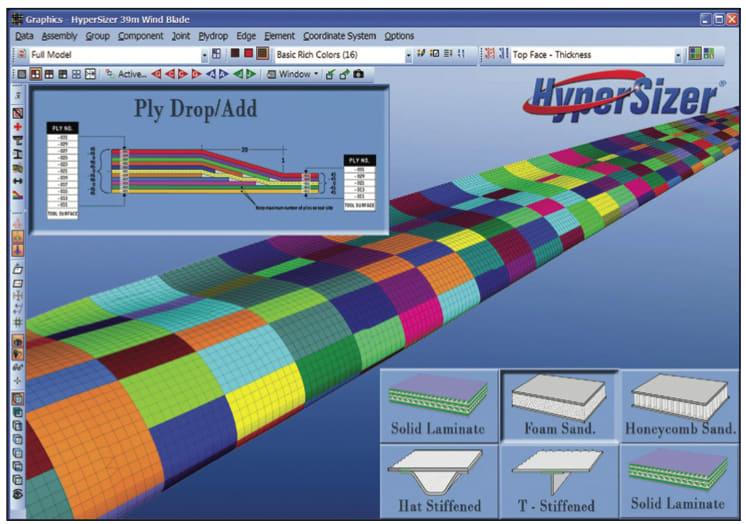
Task: Click the first single-pane view layout icon
Action: click(x=22, y=74)
